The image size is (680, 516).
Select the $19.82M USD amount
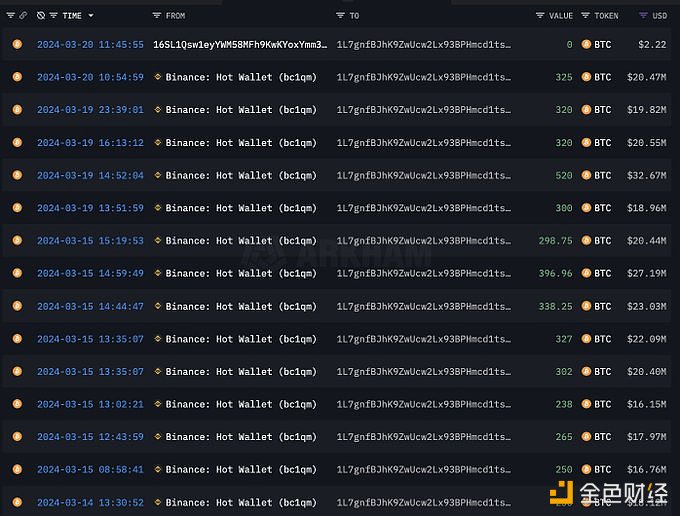coord(647,110)
